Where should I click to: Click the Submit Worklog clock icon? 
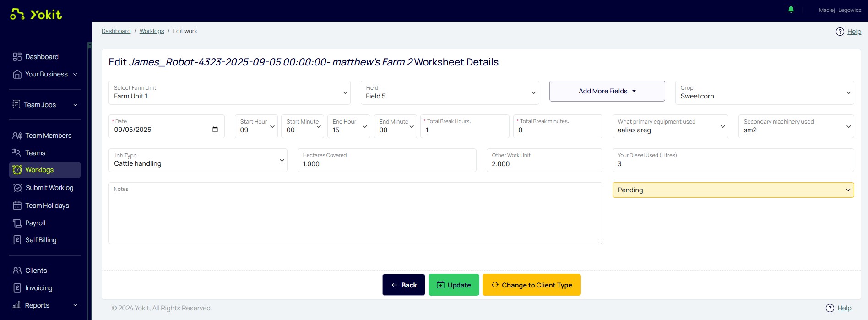click(x=17, y=188)
